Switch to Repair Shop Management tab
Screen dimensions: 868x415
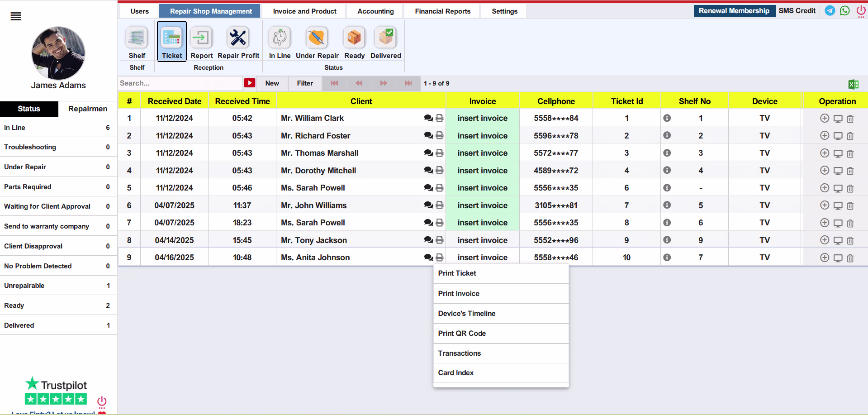tap(211, 11)
